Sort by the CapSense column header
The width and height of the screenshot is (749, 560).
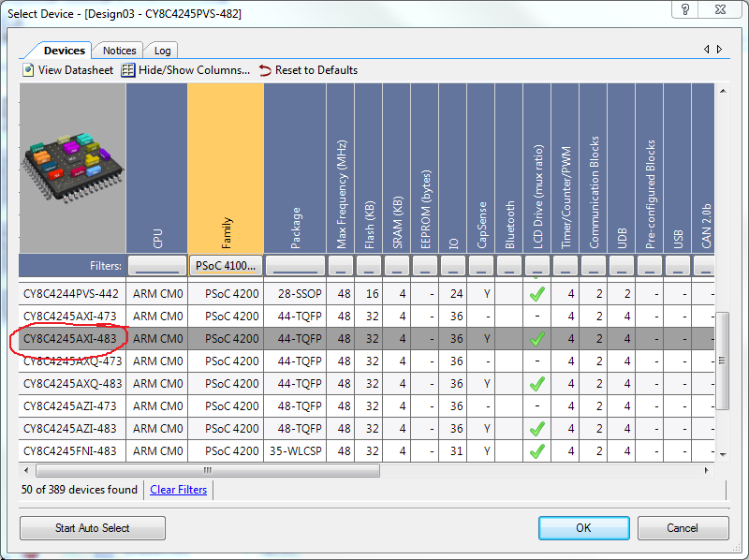pos(481,169)
